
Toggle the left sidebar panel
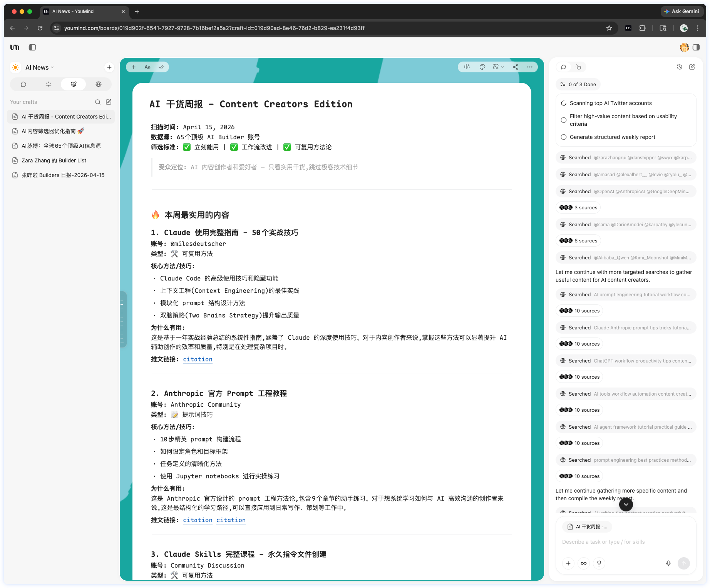32,47
